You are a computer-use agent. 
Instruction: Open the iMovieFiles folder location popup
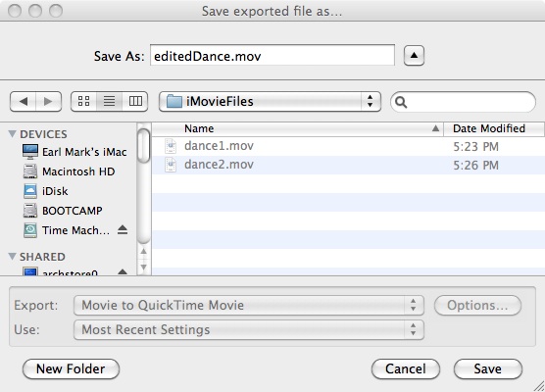(x=270, y=102)
